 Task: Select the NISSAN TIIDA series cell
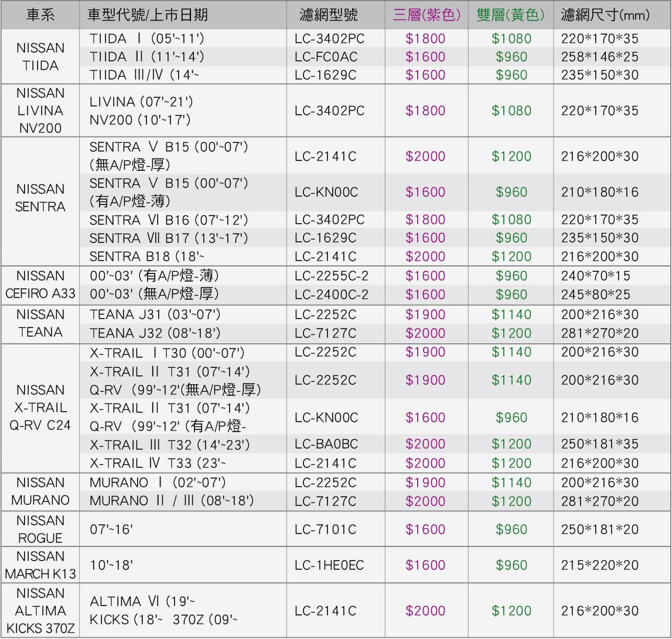click(x=40, y=57)
